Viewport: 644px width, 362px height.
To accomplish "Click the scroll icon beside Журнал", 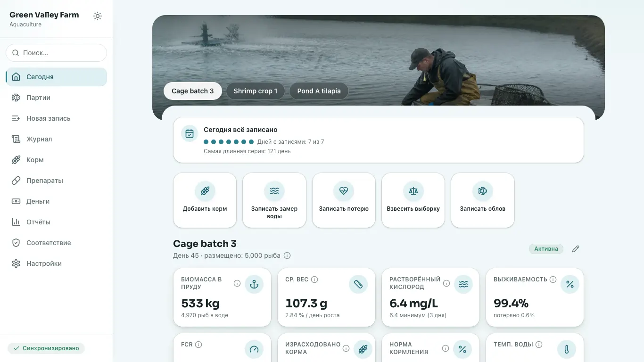I will (16, 139).
